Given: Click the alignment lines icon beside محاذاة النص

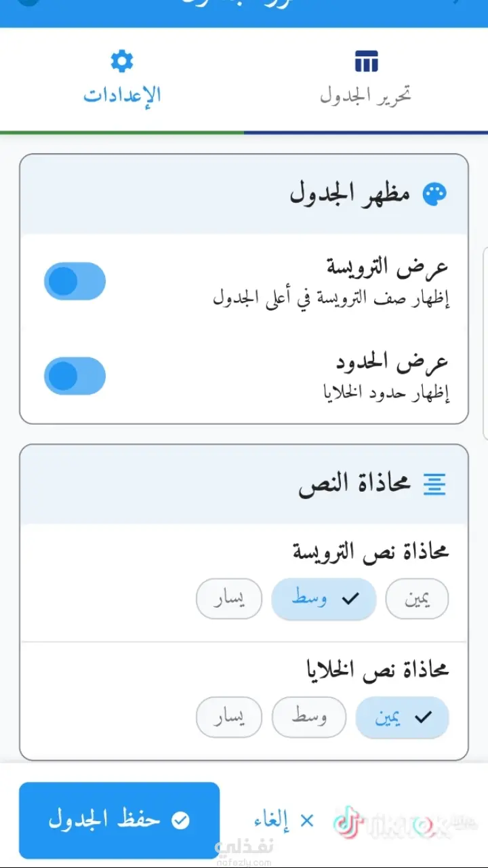Looking at the screenshot, I should click(x=434, y=484).
